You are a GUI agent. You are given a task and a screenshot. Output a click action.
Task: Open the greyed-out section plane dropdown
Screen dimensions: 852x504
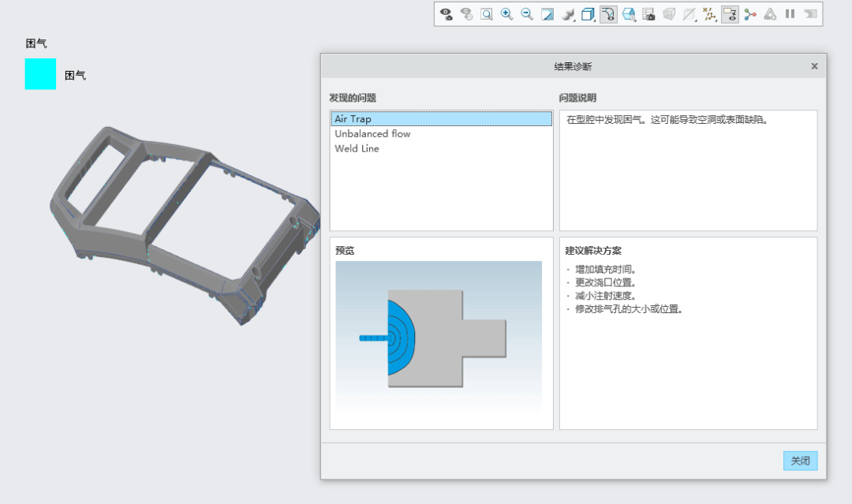[x=689, y=14]
